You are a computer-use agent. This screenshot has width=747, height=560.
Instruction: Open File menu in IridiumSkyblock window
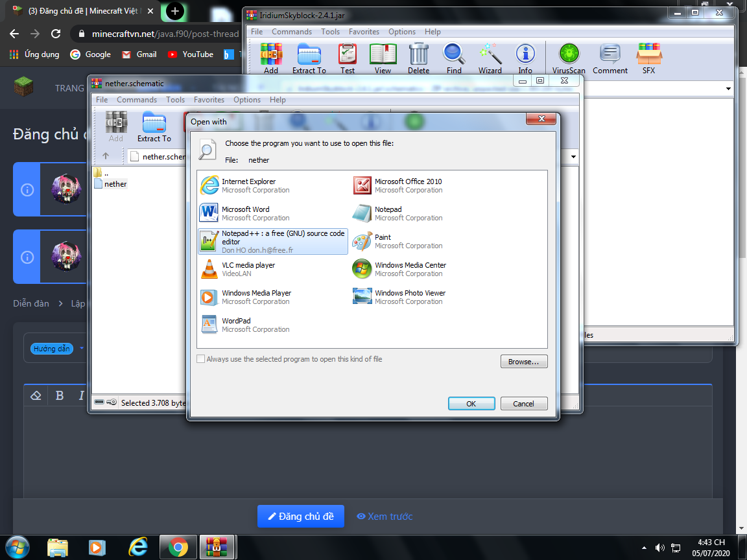[257, 31]
